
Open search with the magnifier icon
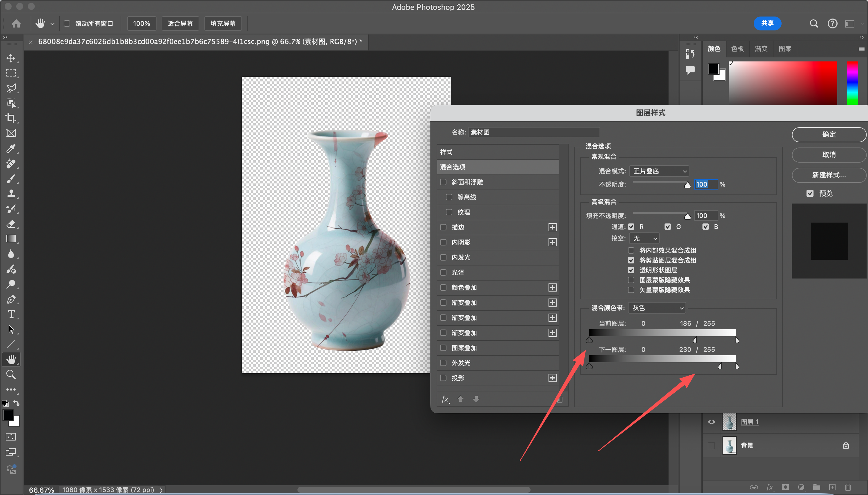[813, 23]
